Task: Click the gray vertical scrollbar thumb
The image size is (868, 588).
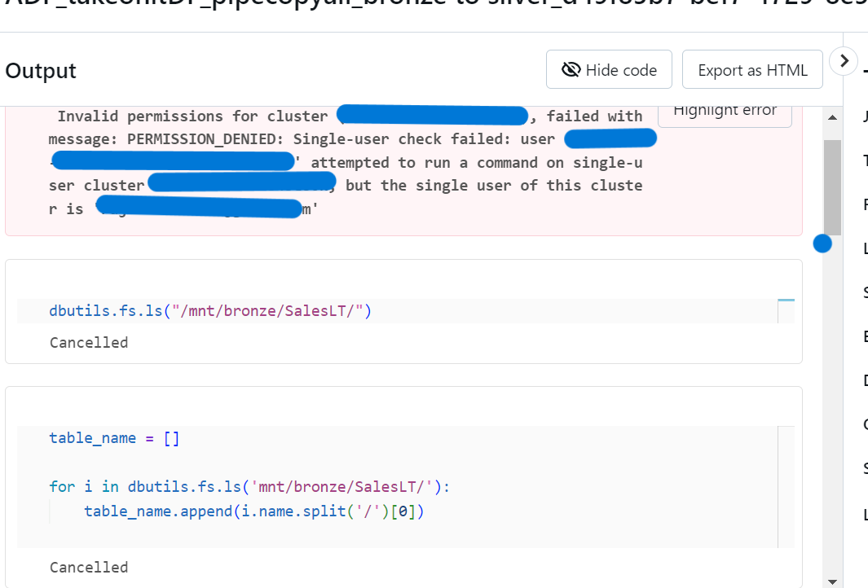Action: tap(832, 187)
